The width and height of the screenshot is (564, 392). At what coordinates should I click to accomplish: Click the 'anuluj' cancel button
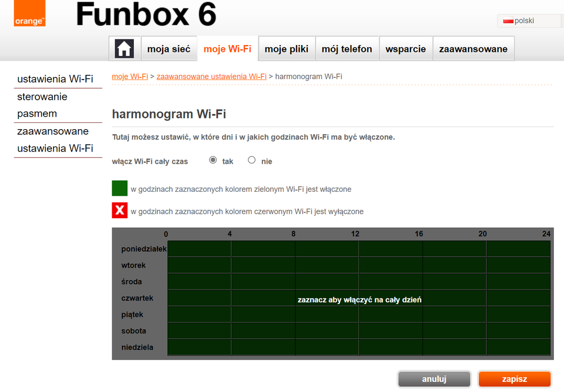[x=434, y=379]
